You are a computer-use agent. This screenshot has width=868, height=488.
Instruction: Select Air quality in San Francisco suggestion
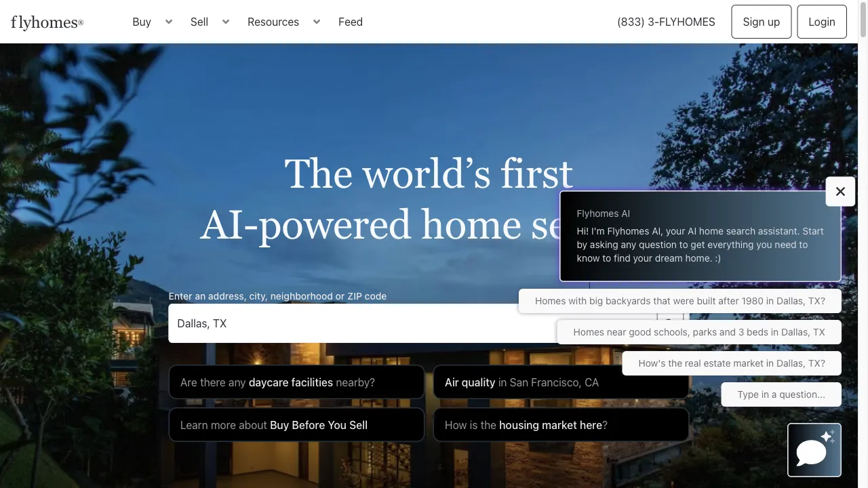[x=561, y=382]
